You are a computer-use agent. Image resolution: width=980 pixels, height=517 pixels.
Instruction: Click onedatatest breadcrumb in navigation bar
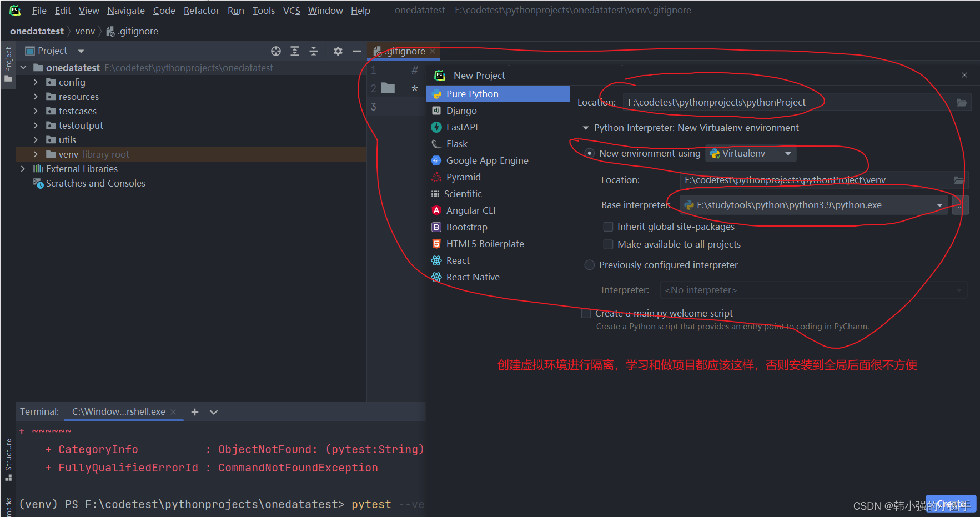point(37,31)
